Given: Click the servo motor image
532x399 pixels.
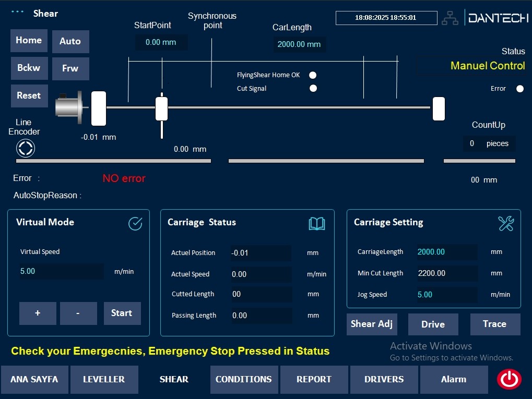Looking at the screenshot, I should 69,108.
